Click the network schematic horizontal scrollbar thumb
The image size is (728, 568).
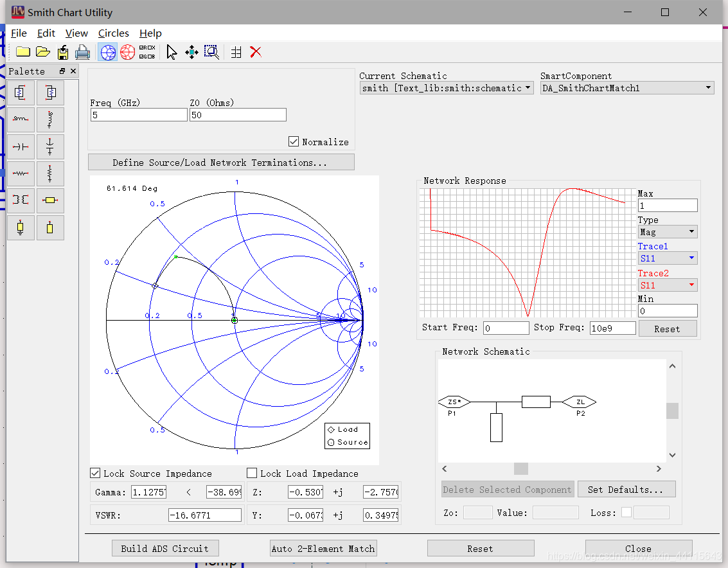point(521,468)
